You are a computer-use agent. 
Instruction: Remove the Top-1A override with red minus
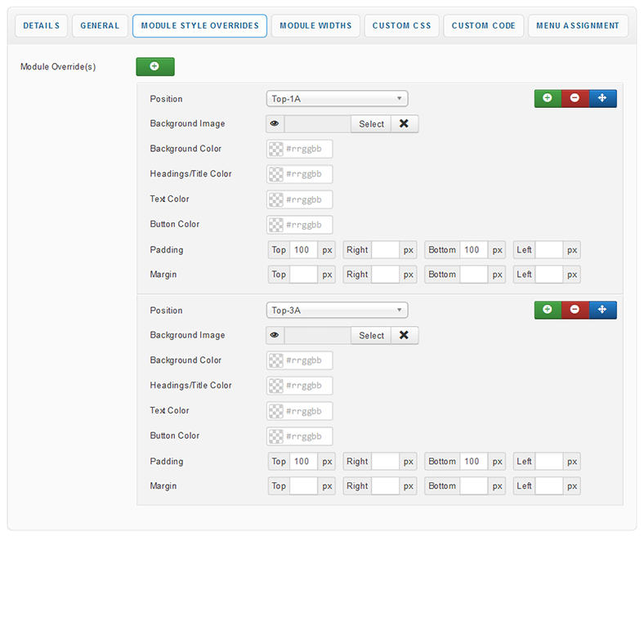tap(575, 99)
